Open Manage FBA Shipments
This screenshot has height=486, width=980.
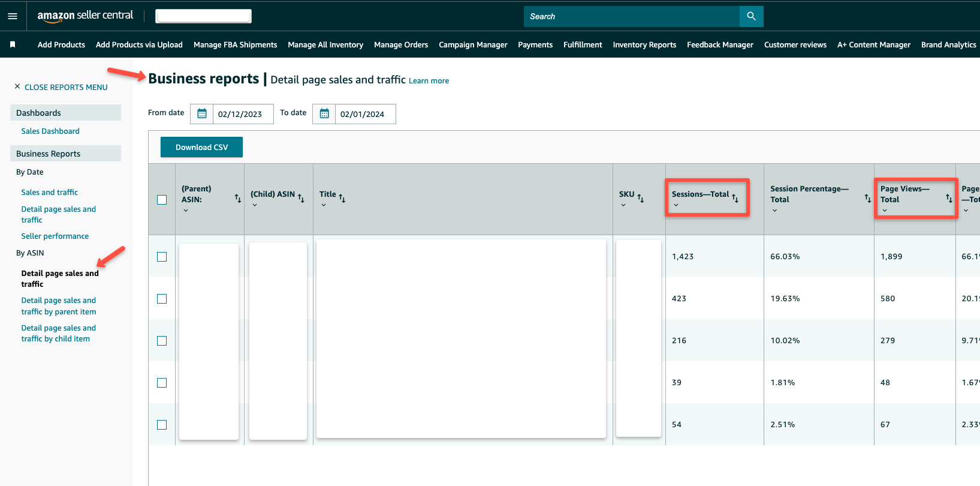pyautogui.click(x=235, y=44)
